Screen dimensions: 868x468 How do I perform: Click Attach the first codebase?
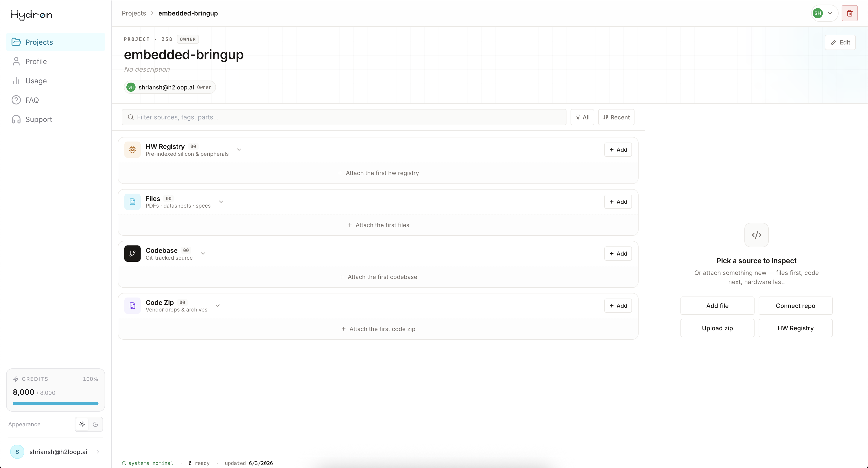tap(378, 277)
